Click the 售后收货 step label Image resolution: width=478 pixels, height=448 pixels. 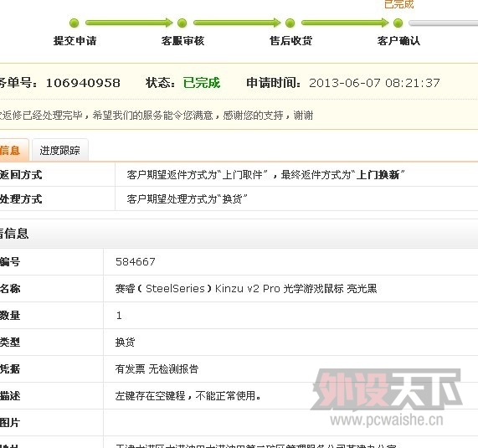[x=290, y=40]
